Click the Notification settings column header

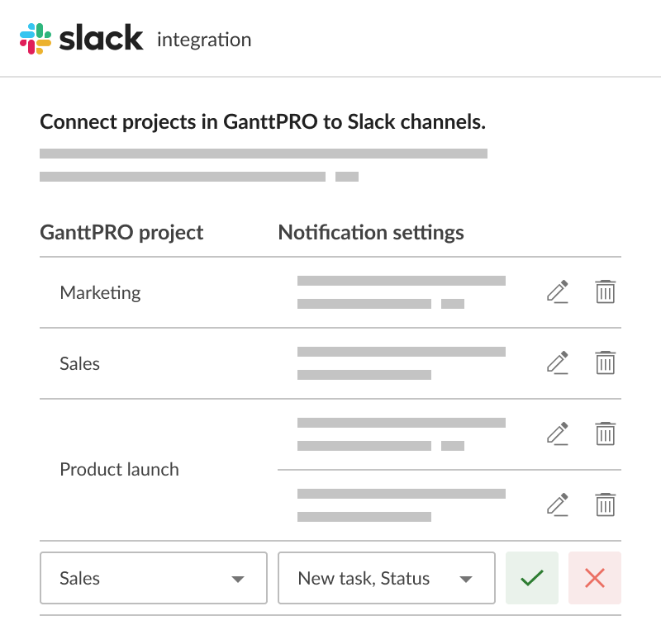tap(372, 233)
